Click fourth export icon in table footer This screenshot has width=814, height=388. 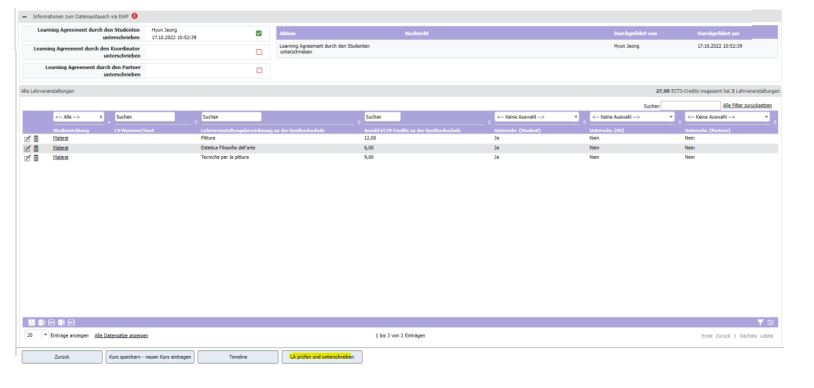(x=61, y=323)
